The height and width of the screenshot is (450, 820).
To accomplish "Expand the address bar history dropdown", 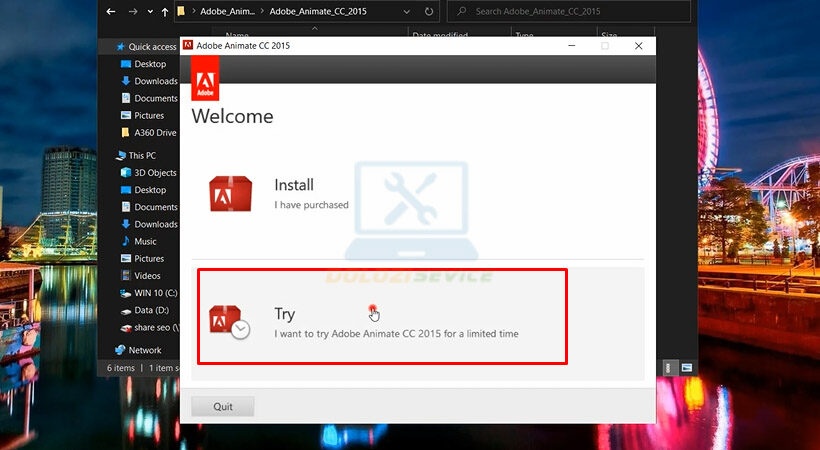I will point(407,12).
